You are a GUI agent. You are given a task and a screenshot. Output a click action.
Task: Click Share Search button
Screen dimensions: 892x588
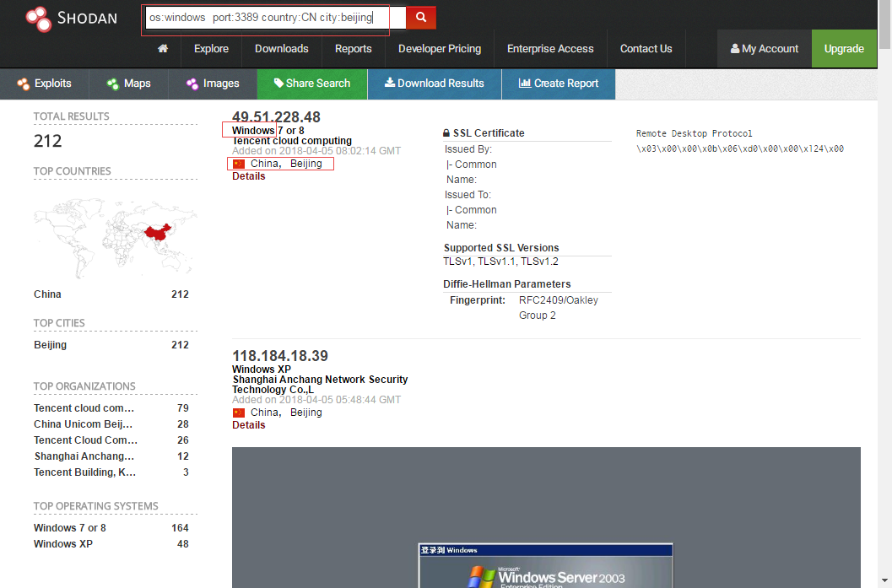(312, 84)
